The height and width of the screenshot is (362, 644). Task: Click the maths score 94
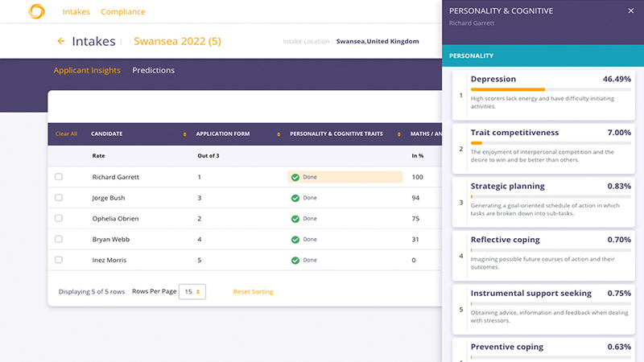[415, 198]
